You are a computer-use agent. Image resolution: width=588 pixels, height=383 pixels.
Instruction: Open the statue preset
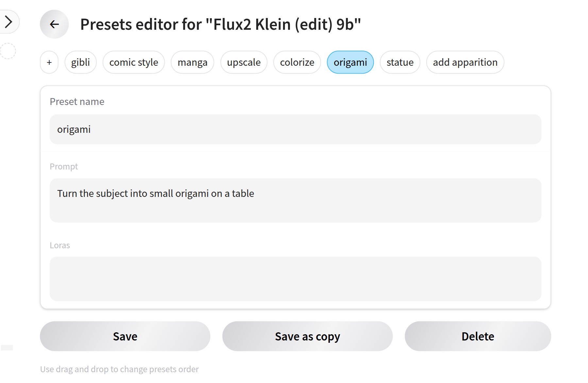pos(400,62)
